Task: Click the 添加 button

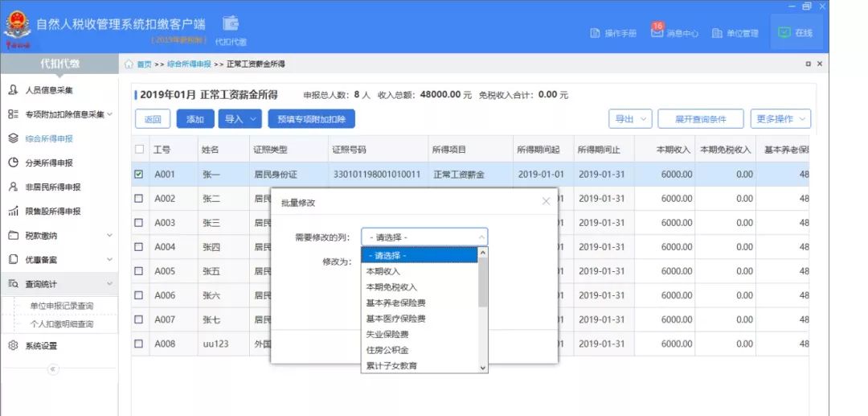Action: tap(194, 119)
